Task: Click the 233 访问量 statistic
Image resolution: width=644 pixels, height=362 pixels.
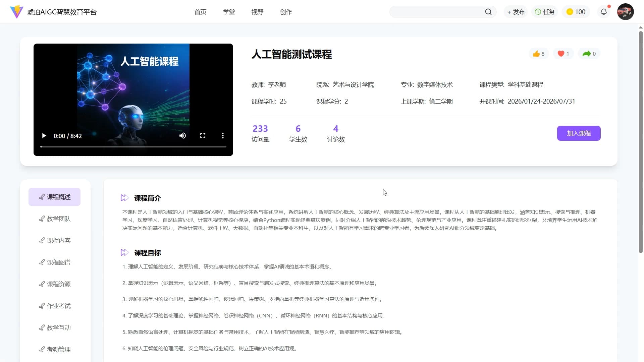Action: 260,134
